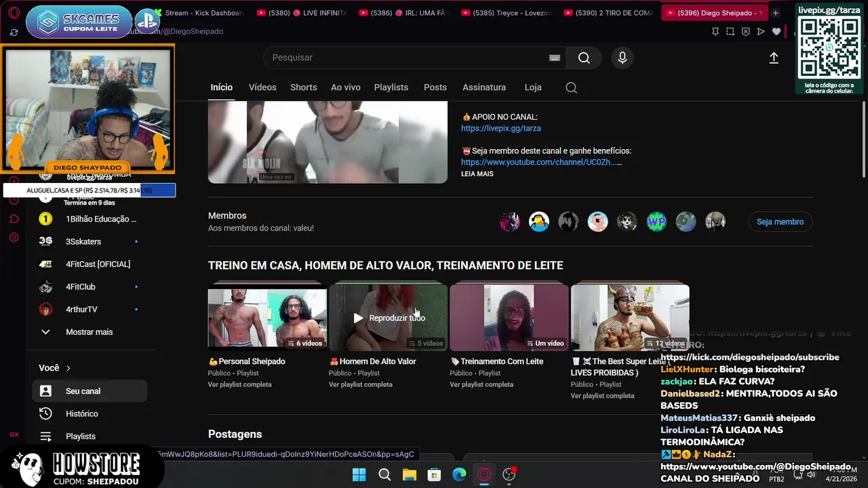Switch to the Vídeos channel tab

[x=262, y=87]
